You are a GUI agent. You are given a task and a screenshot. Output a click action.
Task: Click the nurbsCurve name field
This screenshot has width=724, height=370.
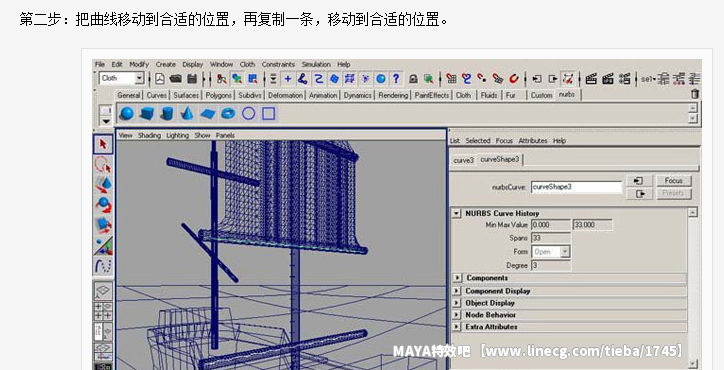[576, 187]
